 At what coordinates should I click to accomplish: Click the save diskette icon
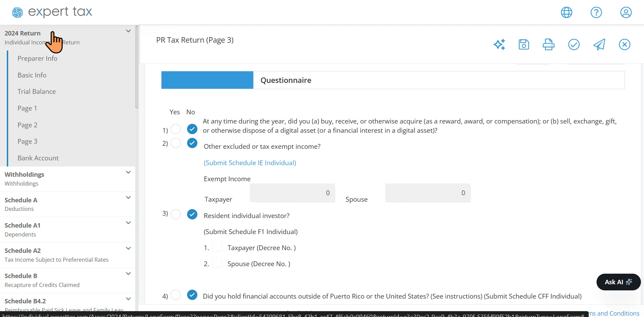coord(524,45)
